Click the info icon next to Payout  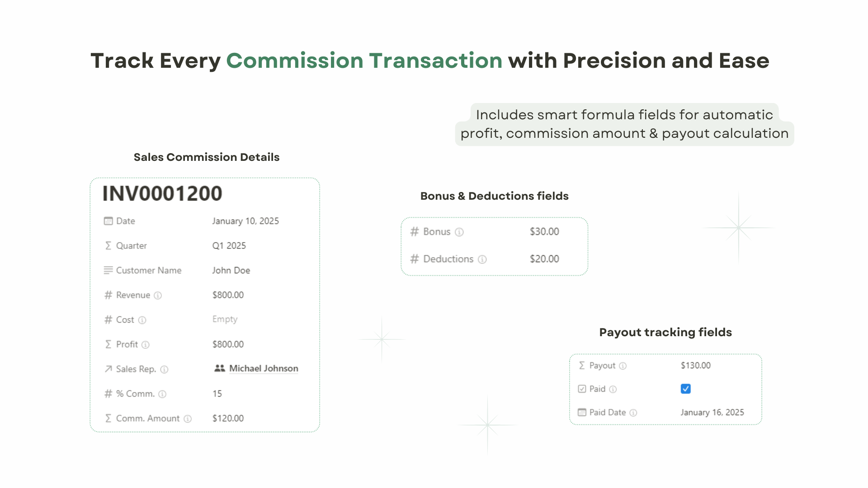[623, 366]
